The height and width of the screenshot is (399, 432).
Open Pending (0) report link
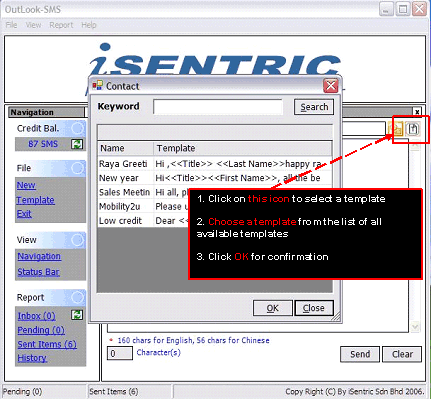41,330
